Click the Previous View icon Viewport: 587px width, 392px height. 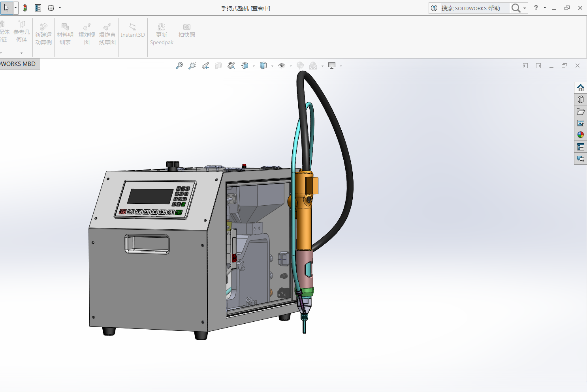coord(205,66)
